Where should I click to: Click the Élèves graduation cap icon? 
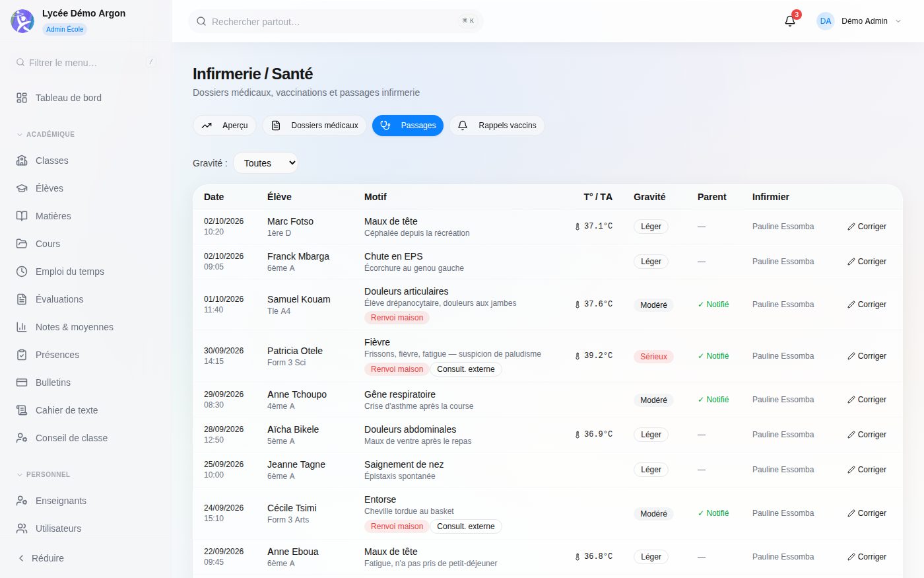(x=22, y=188)
